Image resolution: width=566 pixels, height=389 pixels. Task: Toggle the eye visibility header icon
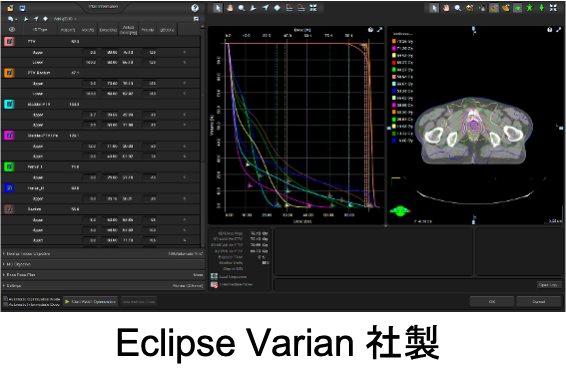[12, 30]
